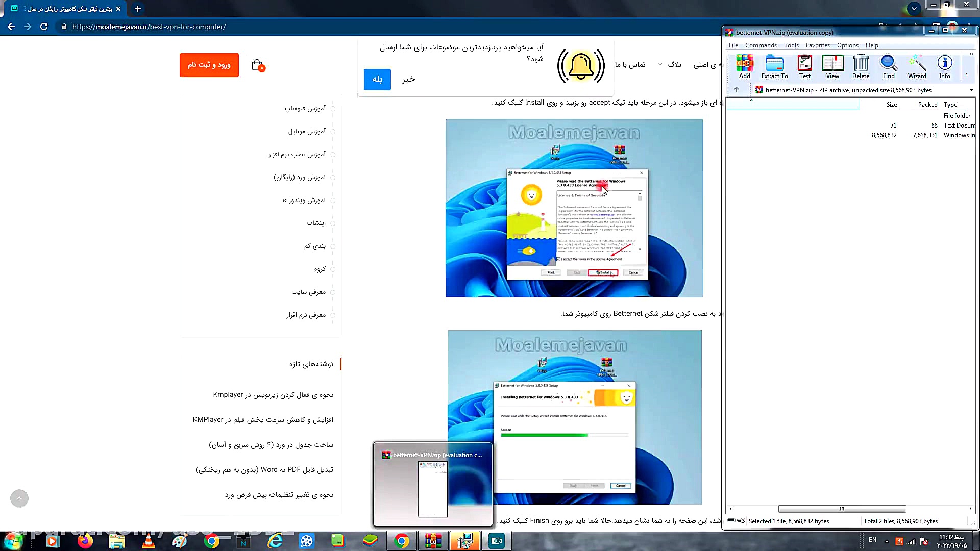
Task: Select the row with size 71
Action: tap(850, 126)
